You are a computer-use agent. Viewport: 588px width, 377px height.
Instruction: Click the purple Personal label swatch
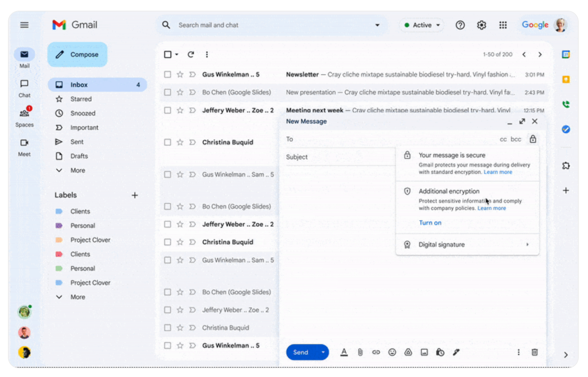pos(59,226)
